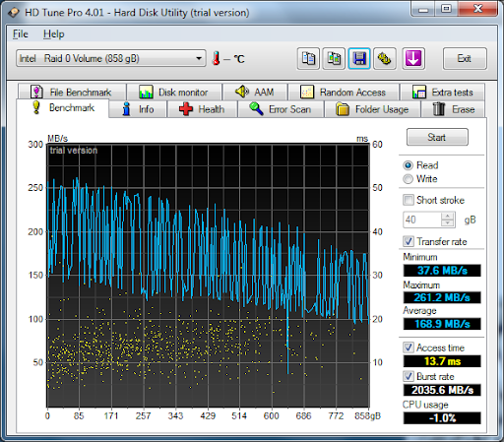Click the thermometer temperature icon
Screen dimensions: 504x442
coord(216,58)
